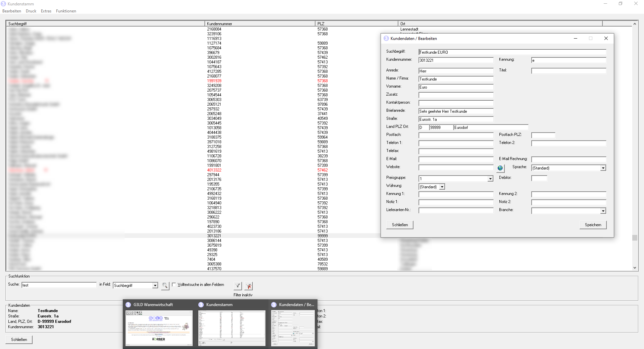Expand the Preisgruppe dropdown

tap(490, 179)
